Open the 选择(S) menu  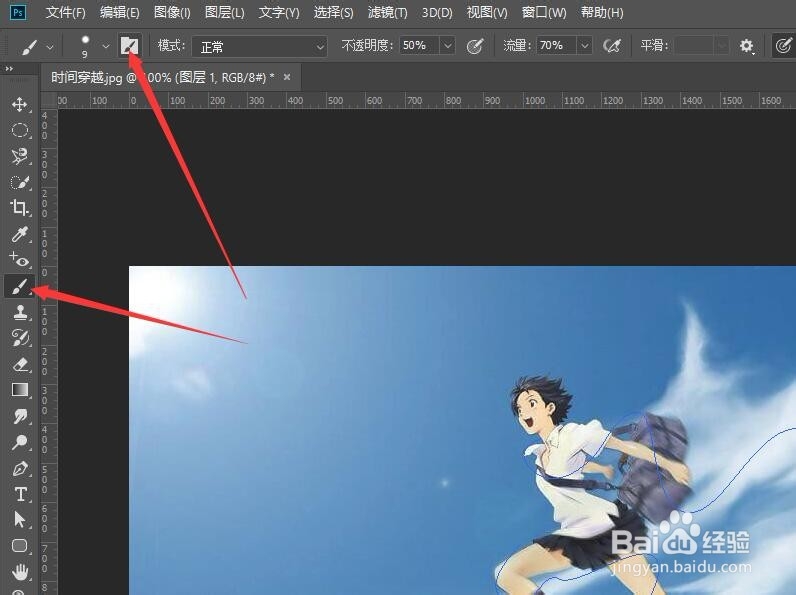click(x=333, y=13)
